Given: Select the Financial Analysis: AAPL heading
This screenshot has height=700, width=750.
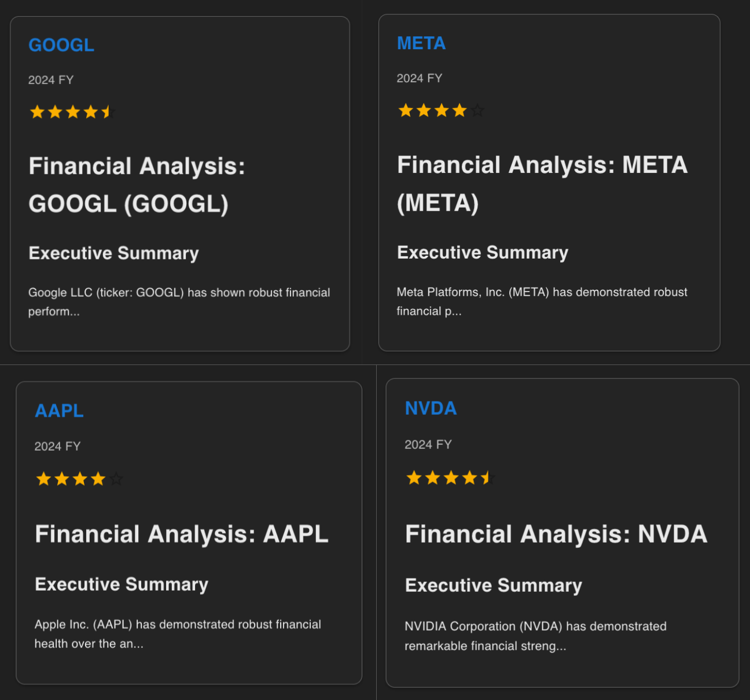Looking at the screenshot, I should pyautogui.click(x=182, y=534).
